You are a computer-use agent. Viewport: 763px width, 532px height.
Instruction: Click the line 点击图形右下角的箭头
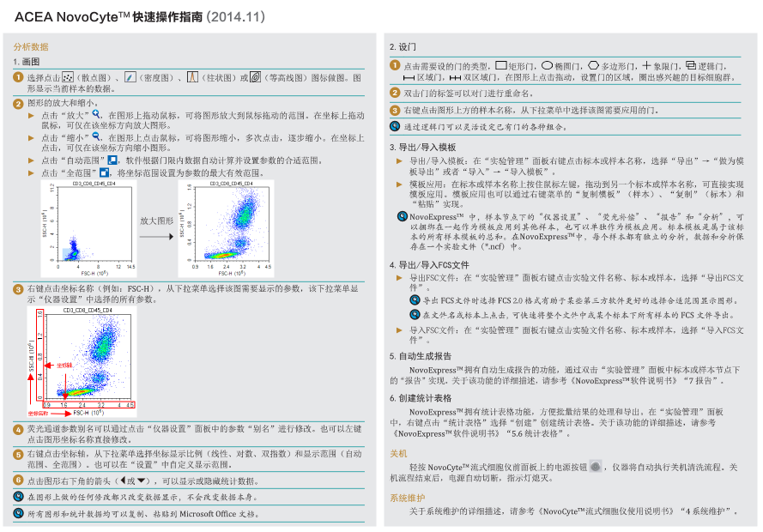pos(143,481)
